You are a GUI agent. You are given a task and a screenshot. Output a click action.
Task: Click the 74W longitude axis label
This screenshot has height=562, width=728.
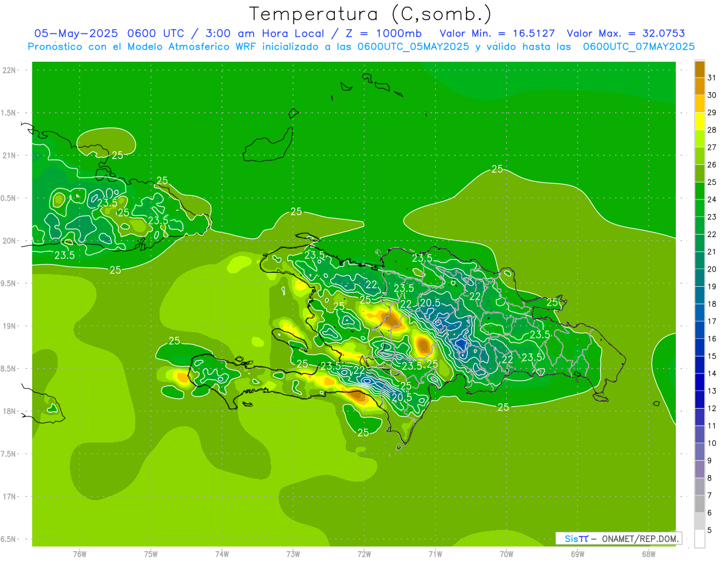point(222,554)
